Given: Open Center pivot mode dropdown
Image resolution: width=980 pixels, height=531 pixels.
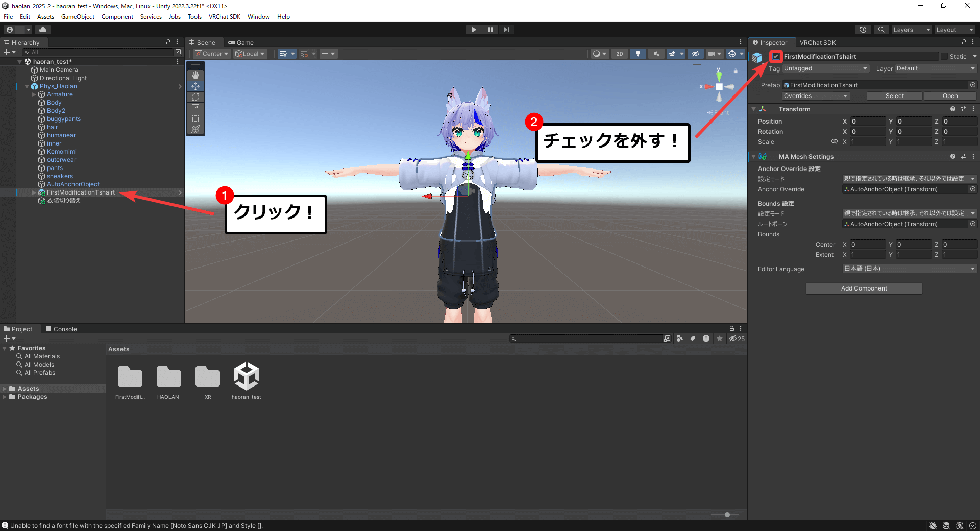Looking at the screenshot, I should (211, 54).
